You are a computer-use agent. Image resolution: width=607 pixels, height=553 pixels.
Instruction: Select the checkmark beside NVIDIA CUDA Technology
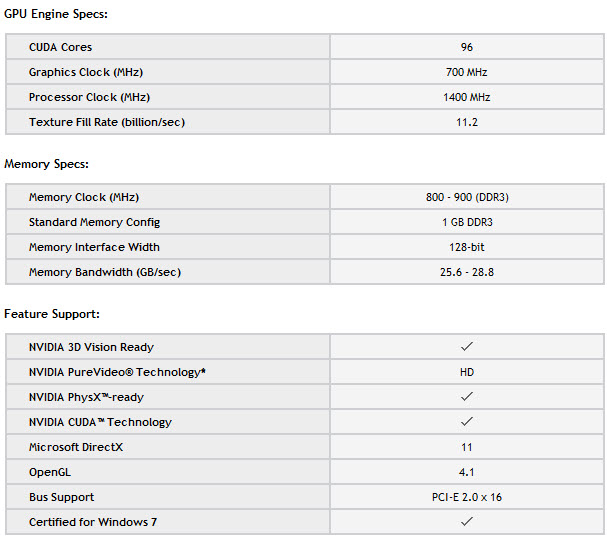pyautogui.click(x=467, y=422)
